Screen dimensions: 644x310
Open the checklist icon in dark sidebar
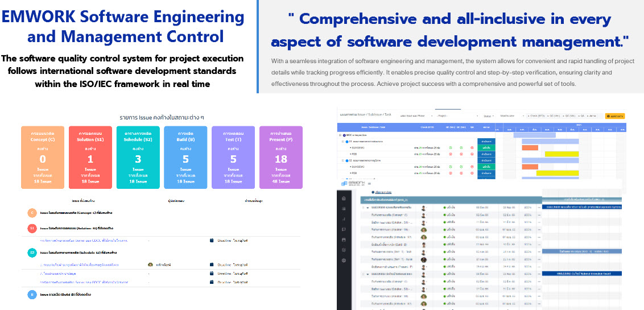point(344,250)
